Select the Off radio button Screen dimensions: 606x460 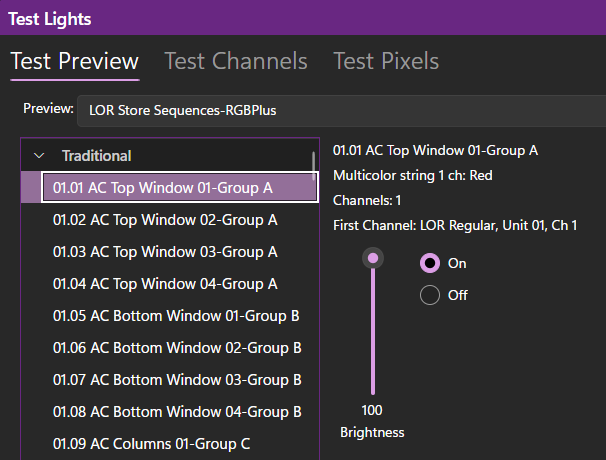(x=430, y=295)
